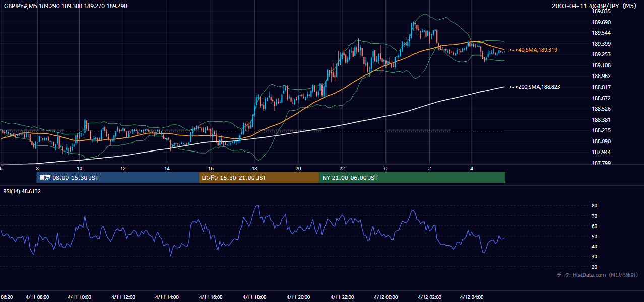Click the 4/11 10:00 time axis label
Image resolution: width=644 pixels, height=302 pixels.
(80, 297)
